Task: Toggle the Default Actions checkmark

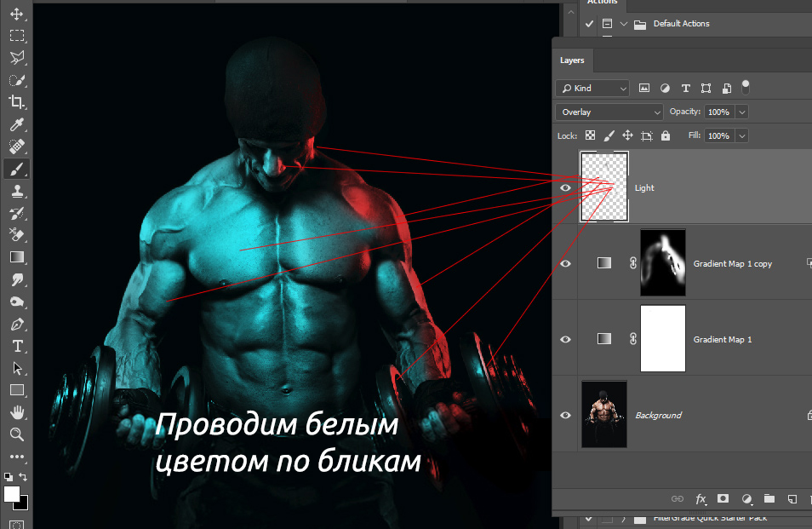Action: [589, 24]
